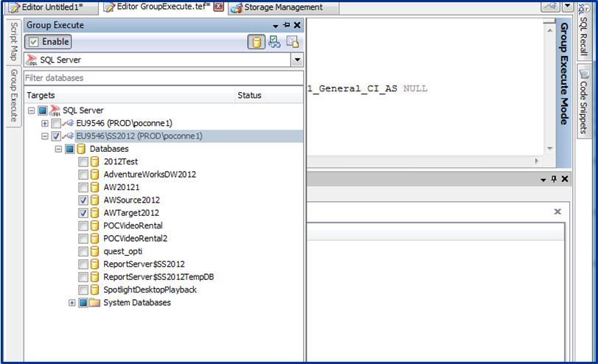Screen dimensions: 598x364
Task: Close the Group Execute panel
Action: click(297, 25)
